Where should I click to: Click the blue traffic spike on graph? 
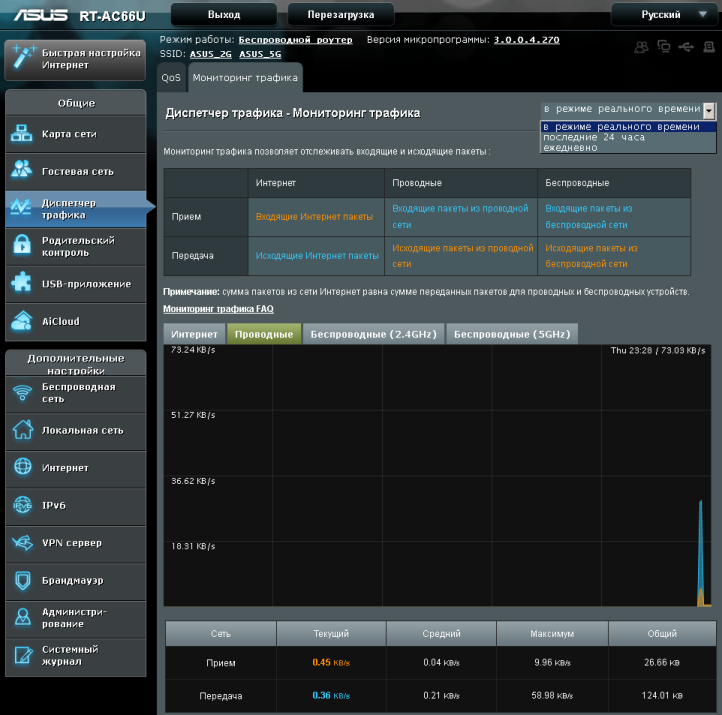(701, 552)
